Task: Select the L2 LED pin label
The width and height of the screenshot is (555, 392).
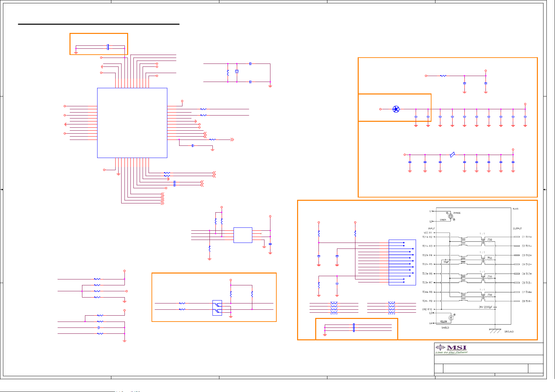Action: [x=431, y=222]
